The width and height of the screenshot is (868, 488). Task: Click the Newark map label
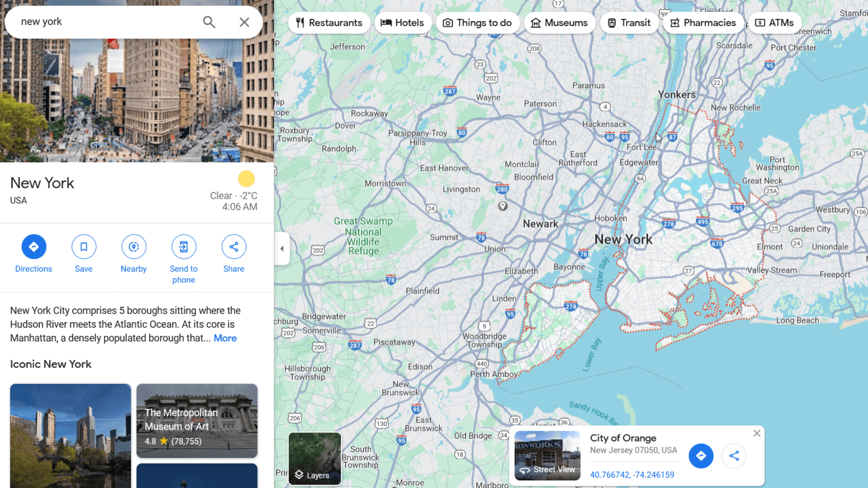pos(541,224)
